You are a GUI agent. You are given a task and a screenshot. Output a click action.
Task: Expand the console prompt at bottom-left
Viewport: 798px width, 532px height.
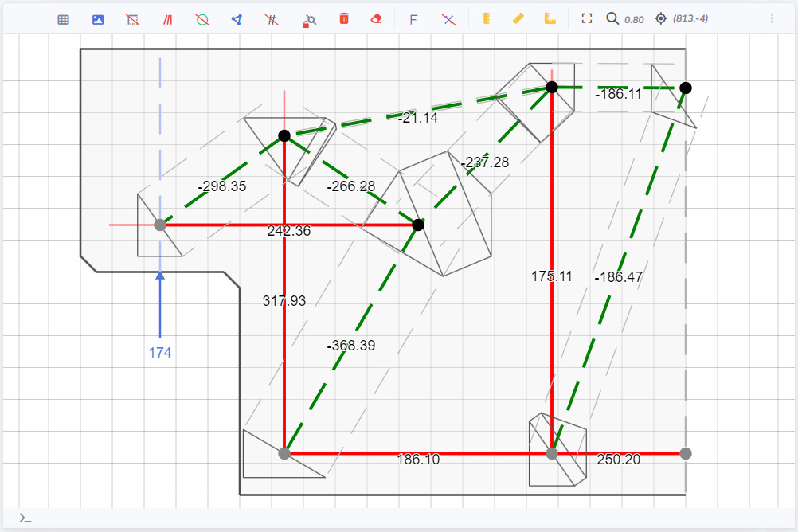(x=25, y=518)
